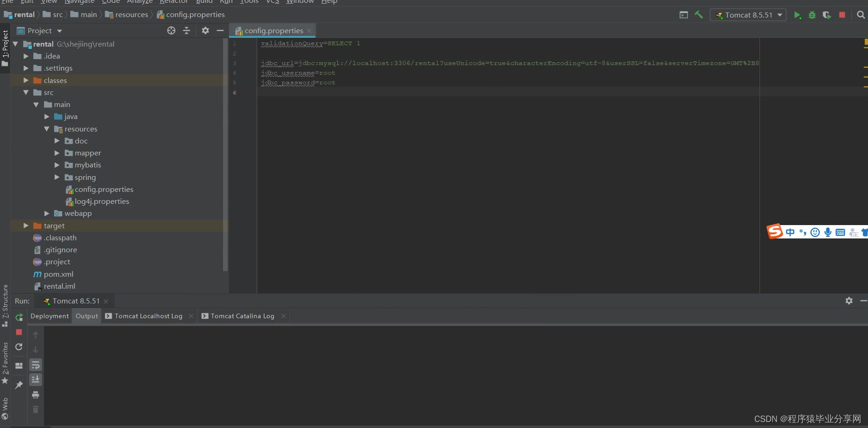Start debugging with the bug icon
This screenshot has height=428, width=868.
point(812,15)
